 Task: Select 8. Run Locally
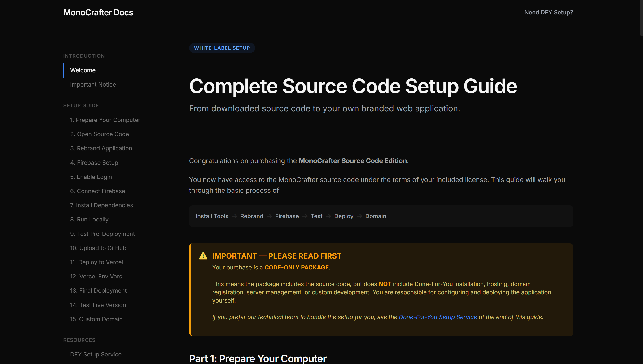click(89, 220)
